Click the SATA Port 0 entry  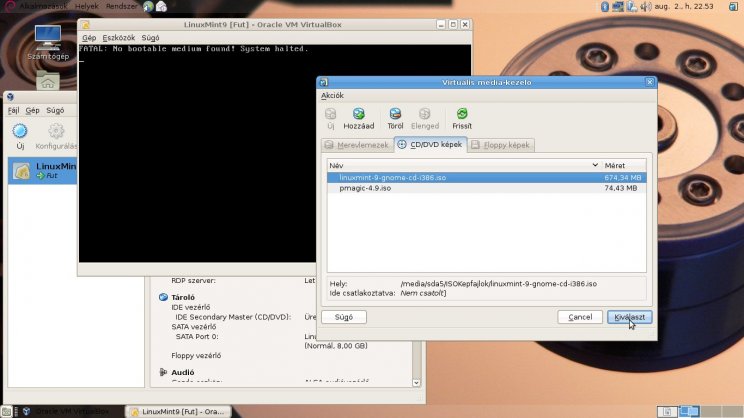pyautogui.click(x=197, y=336)
